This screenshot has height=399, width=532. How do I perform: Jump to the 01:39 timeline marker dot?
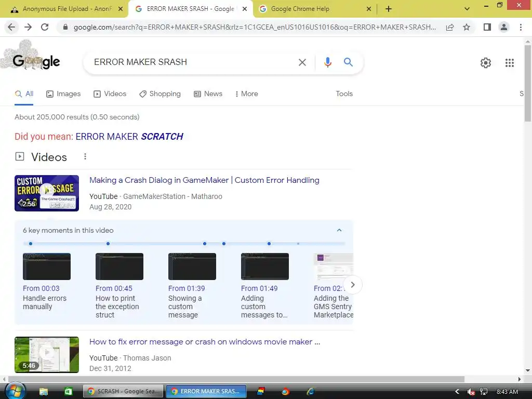(205, 244)
